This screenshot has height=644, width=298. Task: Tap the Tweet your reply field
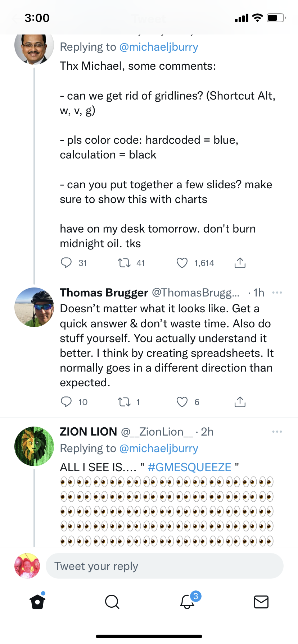click(164, 566)
